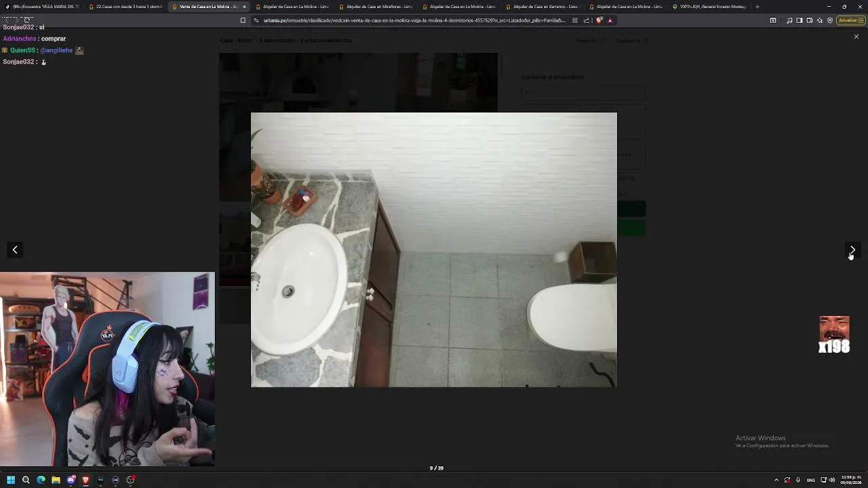This screenshot has height=488, width=868.
Task: Open the microphone tray icon
Action: tap(798, 480)
